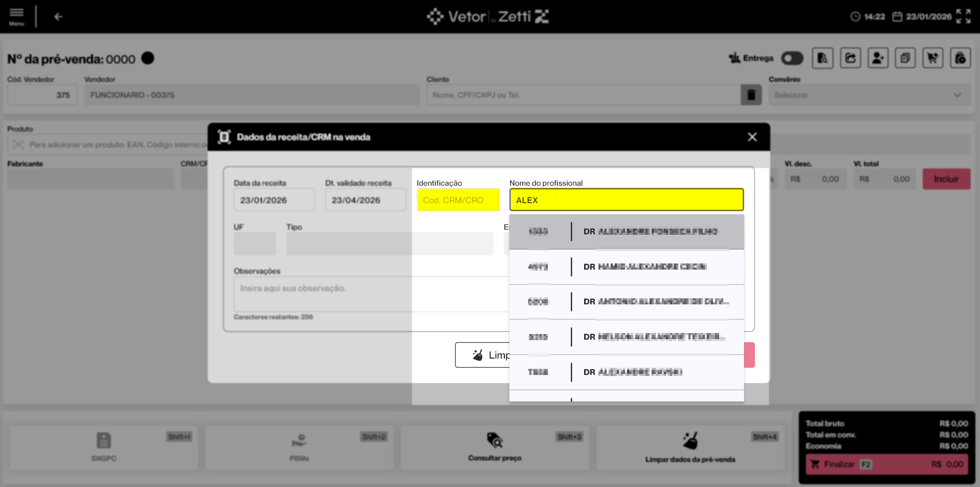Click the calendar icon beside 23/01/2026
Screen dimensions: 980x487
pos(897,17)
